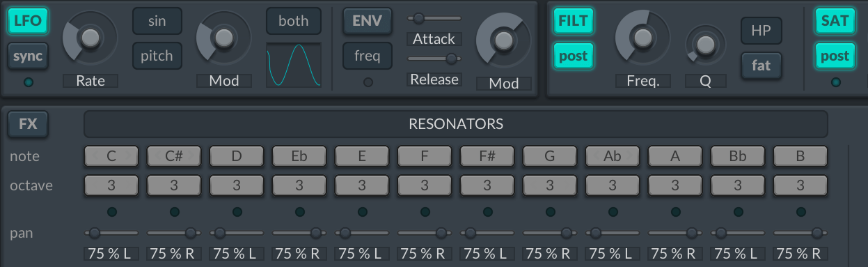
Task: Click the octave value under B
Action: [x=800, y=186]
